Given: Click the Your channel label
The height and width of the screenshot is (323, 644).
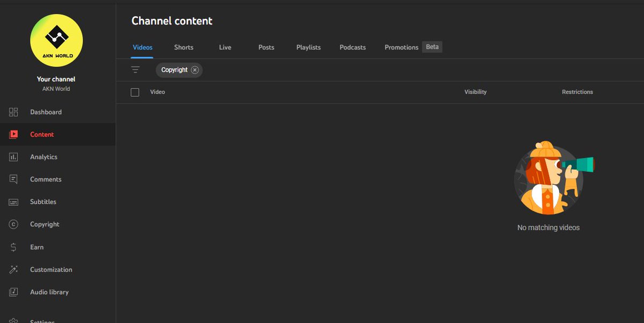Looking at the screenshot, I should pyautogui.click(x=56, y=80).
